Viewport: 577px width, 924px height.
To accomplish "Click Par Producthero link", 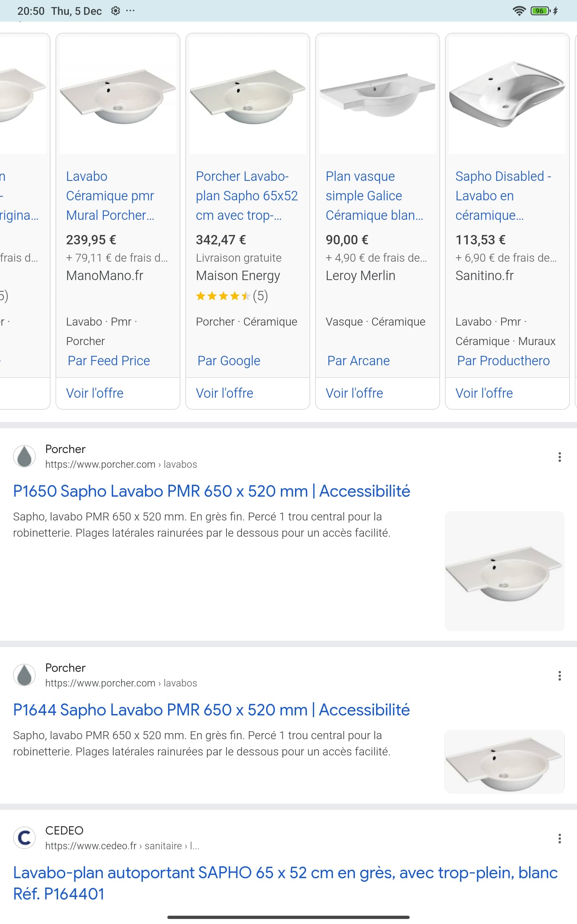I will click(503, 361).
